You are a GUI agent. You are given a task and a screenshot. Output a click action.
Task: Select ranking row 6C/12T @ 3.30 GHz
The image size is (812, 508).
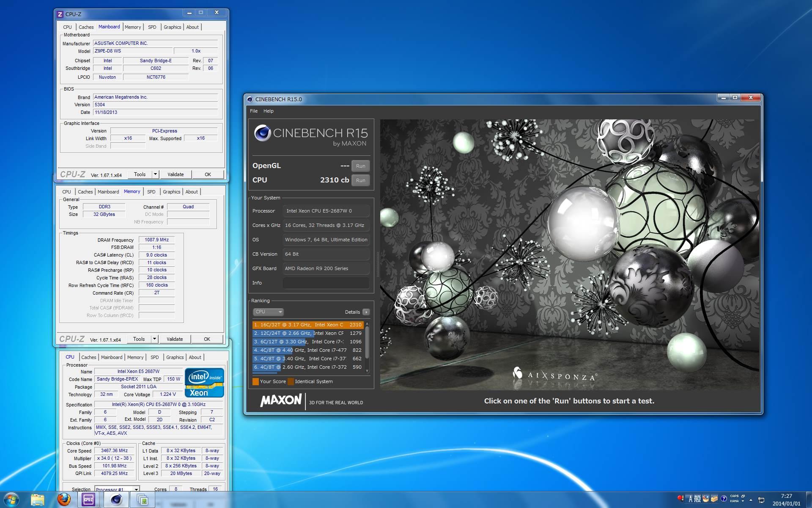click(x=308, y=342)
